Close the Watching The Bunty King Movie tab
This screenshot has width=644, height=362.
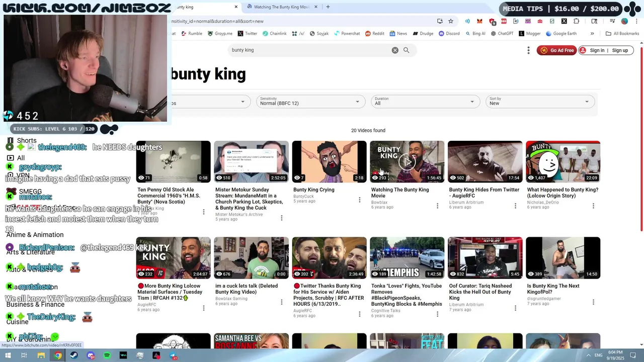[316, 7]
